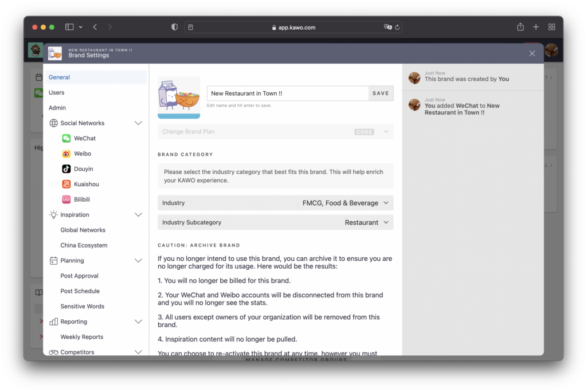The image size is (587, 392).
Task: Click the brand logo thumbnail image
Action: pyautogui.click(x=179, y=97)
